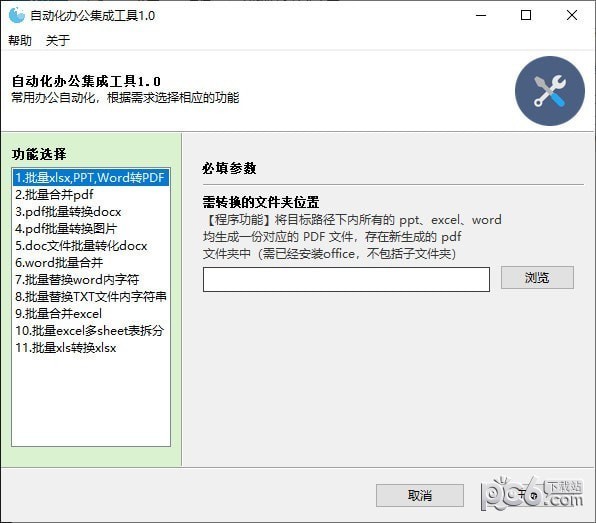Close the 自动化办公集成工具 window
This screenshot has width=596, height=523.
571,16
